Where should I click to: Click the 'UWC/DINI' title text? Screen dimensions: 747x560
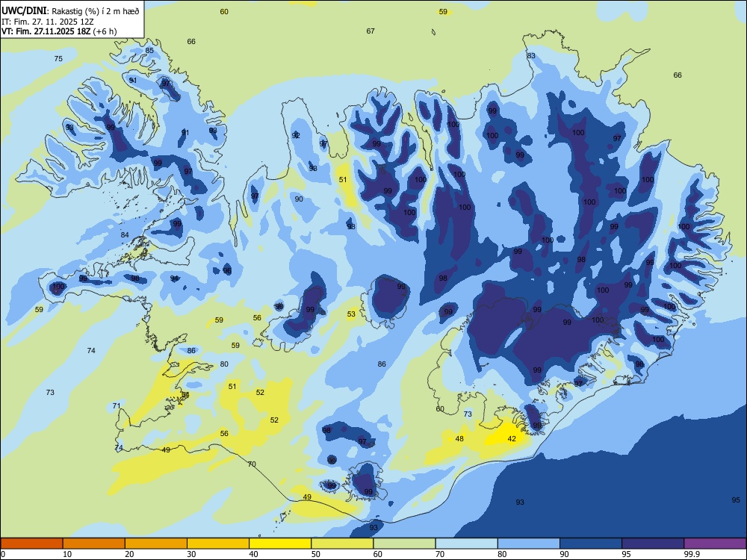[25, 11]
